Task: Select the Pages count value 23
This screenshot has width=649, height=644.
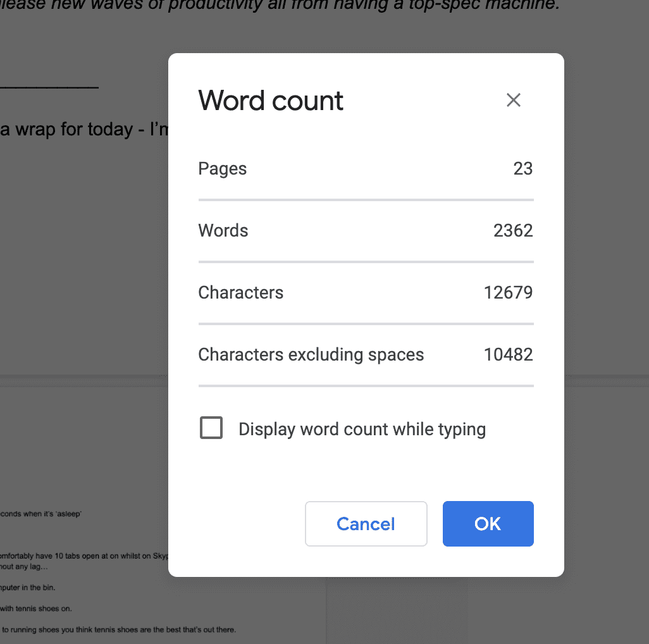Action: [522, 168]
